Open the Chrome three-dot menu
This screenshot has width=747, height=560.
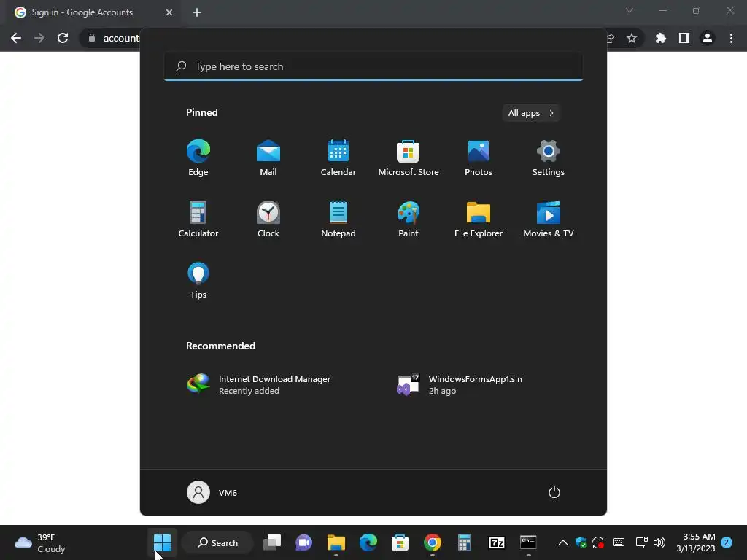(x=731, y=38)
